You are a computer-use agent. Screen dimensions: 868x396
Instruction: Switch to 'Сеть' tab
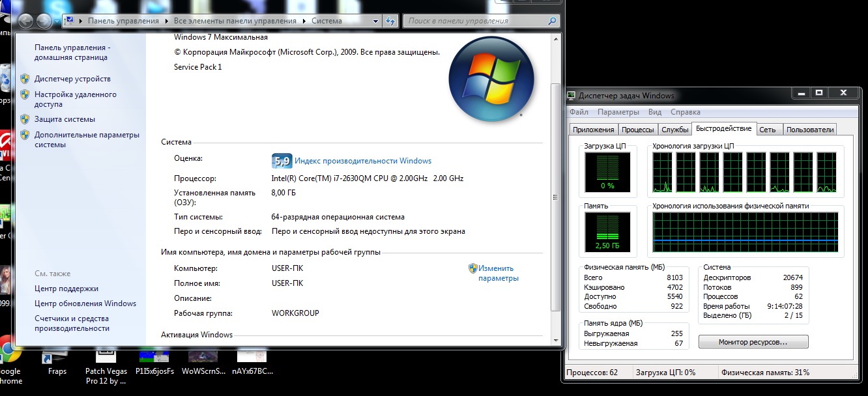[x=768, y=130]
